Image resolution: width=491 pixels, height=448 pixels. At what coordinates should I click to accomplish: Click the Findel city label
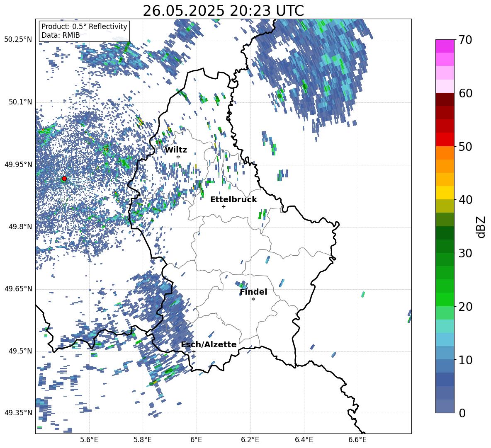[x=253, y=292]
